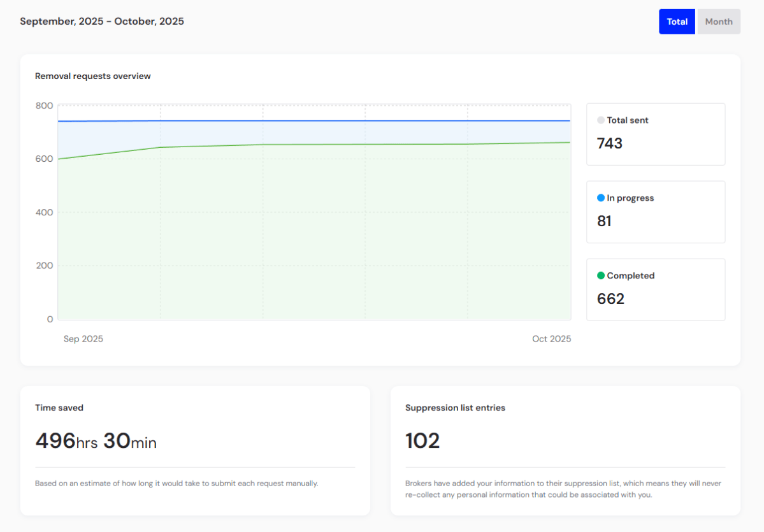Click the 800 y-axis label
The image size is (764, 532).
click(44, 106)
